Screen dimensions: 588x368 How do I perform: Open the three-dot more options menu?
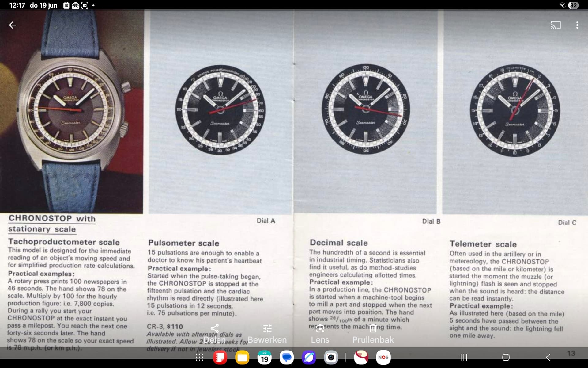pyautogui.click(x=577, y=25)
